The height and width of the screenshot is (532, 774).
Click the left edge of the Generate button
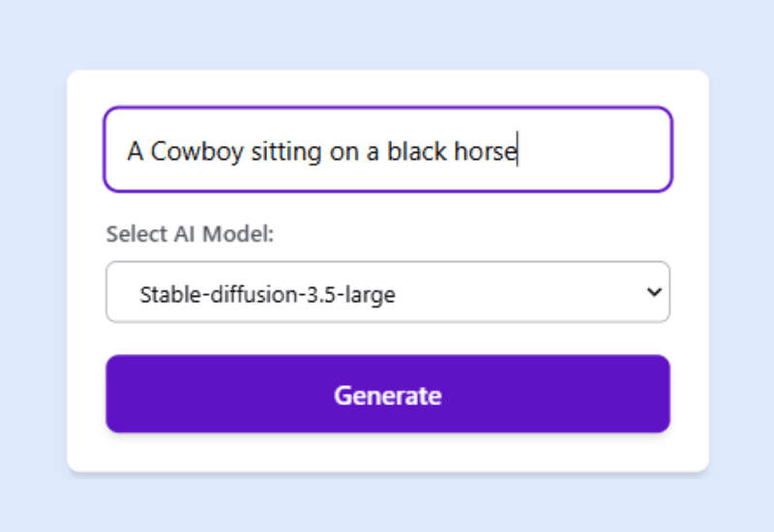pyautogui.click(x=116, y=394)
